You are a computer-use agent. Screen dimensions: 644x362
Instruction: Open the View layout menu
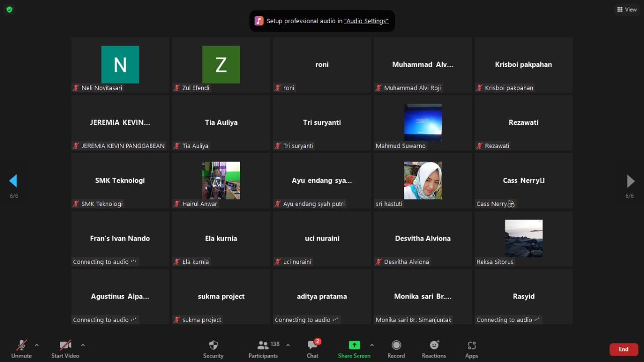627,10
